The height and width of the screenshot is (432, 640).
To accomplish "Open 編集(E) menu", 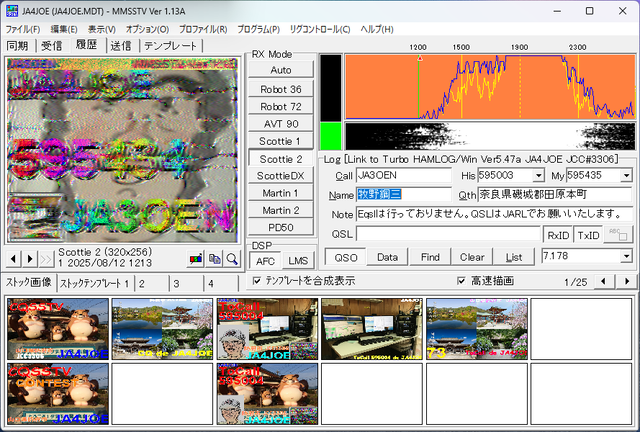I will click(64, 29).
